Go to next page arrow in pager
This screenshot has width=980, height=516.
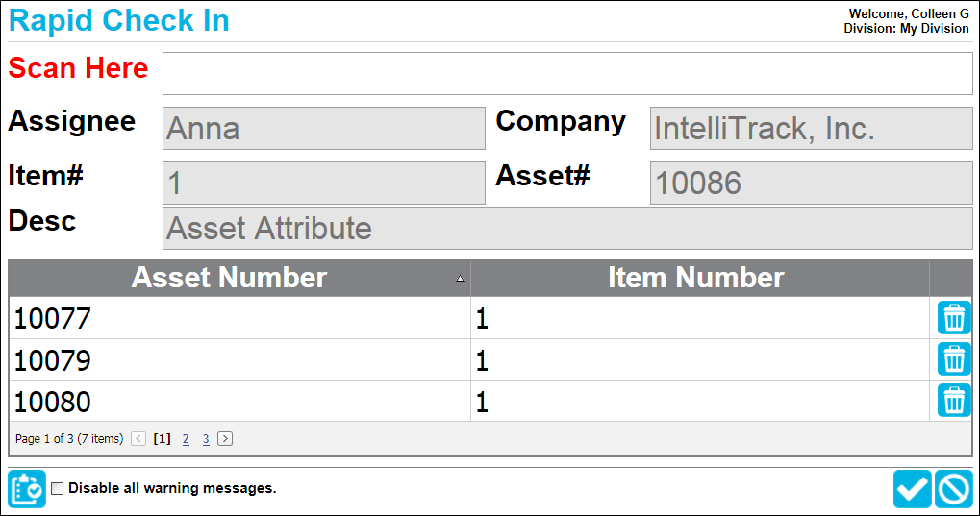click(x=225, y=439)
